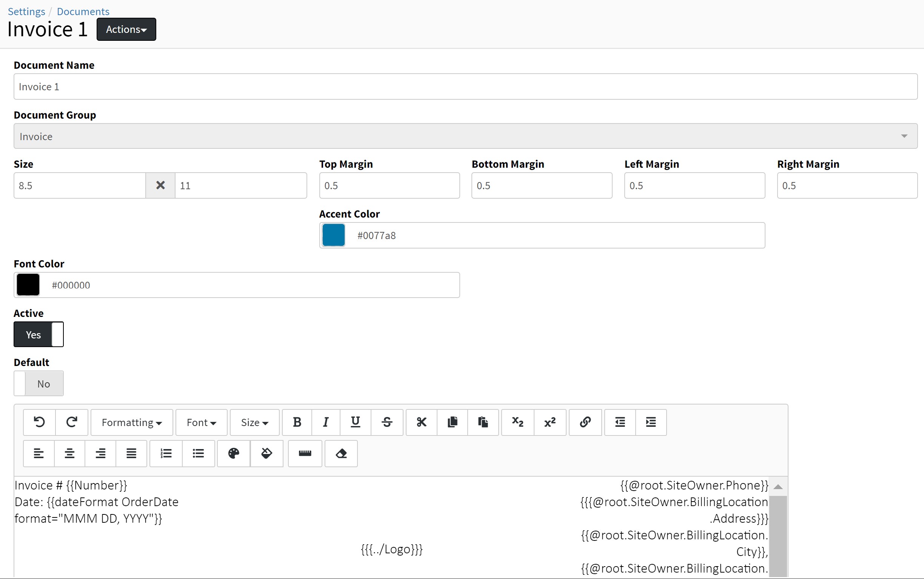Expand the Formatting dropdown
This screenshot has width=924, height=579.
(x=132, y=422)
